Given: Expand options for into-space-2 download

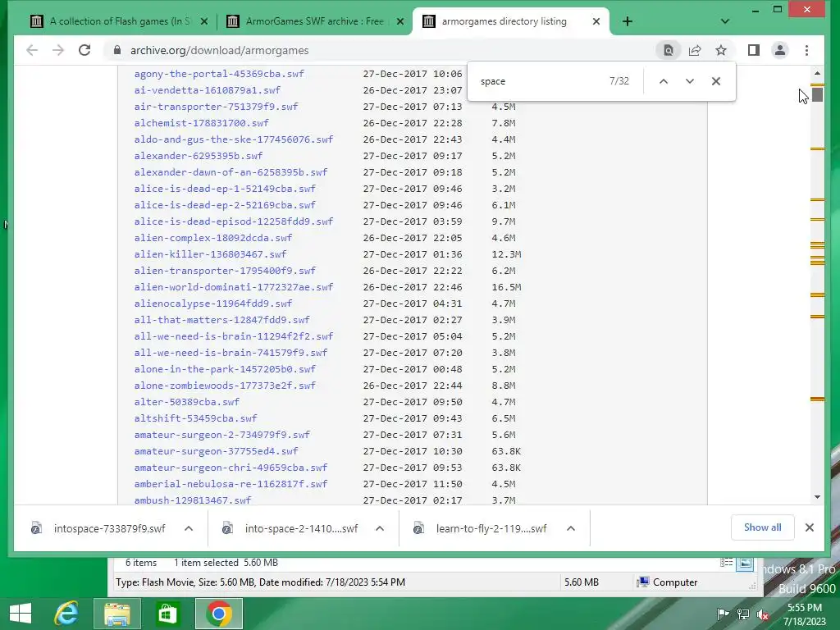Looking at the screenshot, I should [380, 529].
